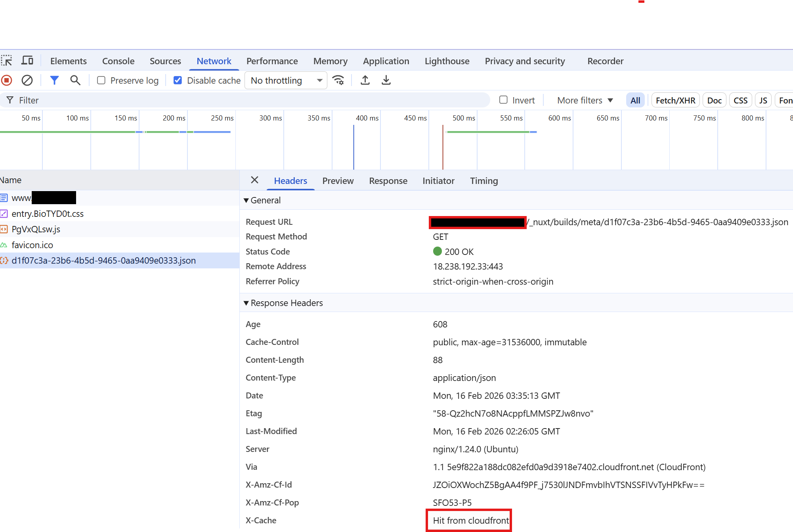The width and height of the screenshot is (793, 532).
Task: Select the All filter chip
Action: click(x=635, y=100)
